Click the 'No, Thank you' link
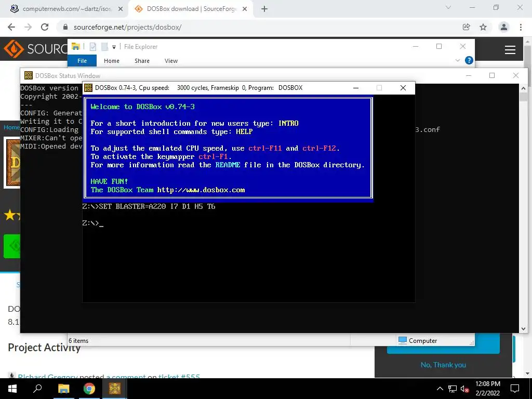This screenshot has height=399, width=532. (x=443, y=365)
